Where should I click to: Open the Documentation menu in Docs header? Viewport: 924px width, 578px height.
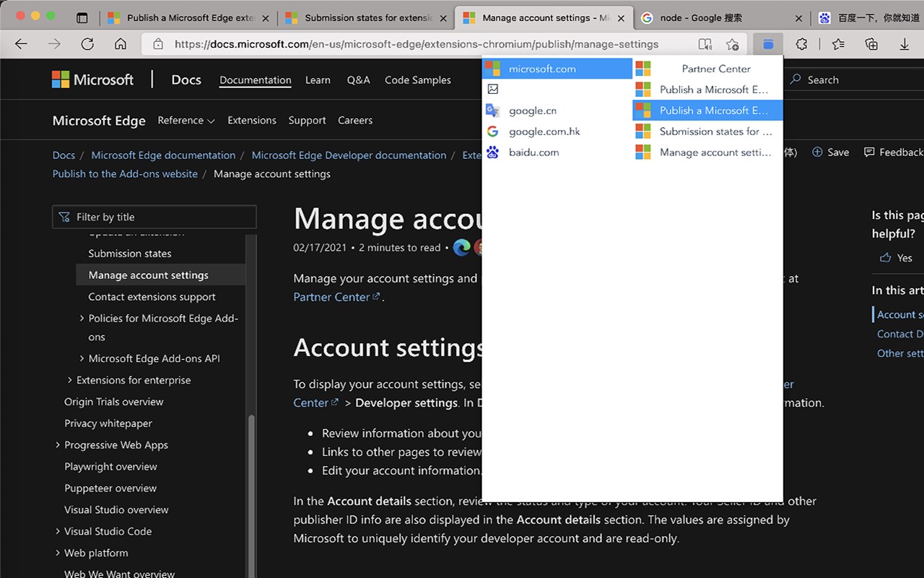[x=256, y=80]
